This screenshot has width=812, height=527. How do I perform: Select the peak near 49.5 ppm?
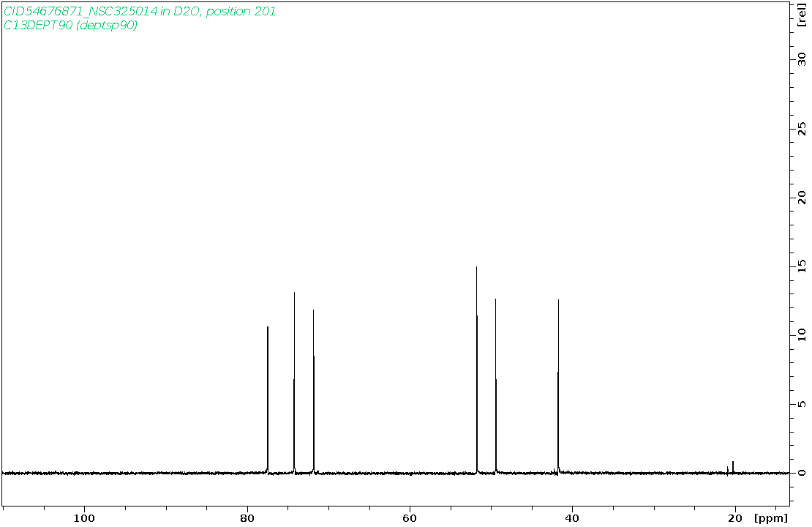pos(495,386)
